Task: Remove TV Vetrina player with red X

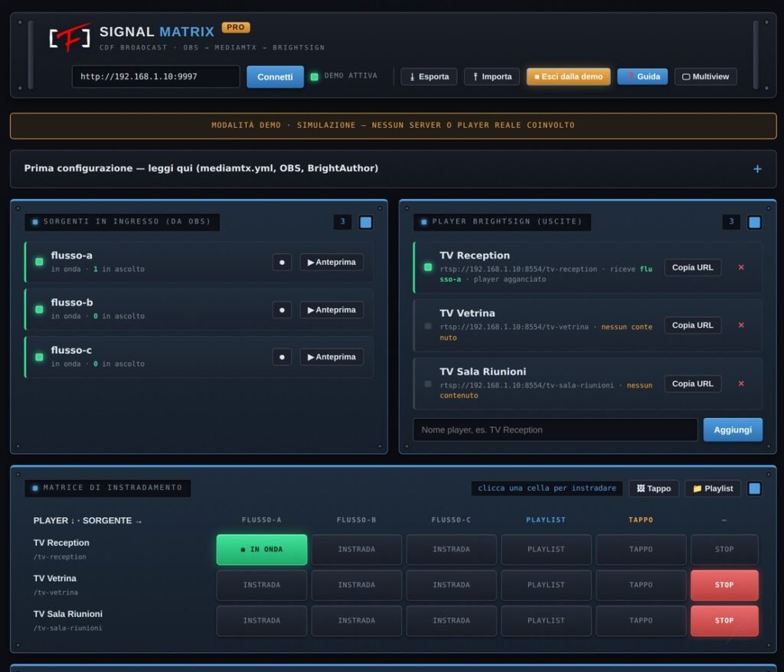Action: 741,325
